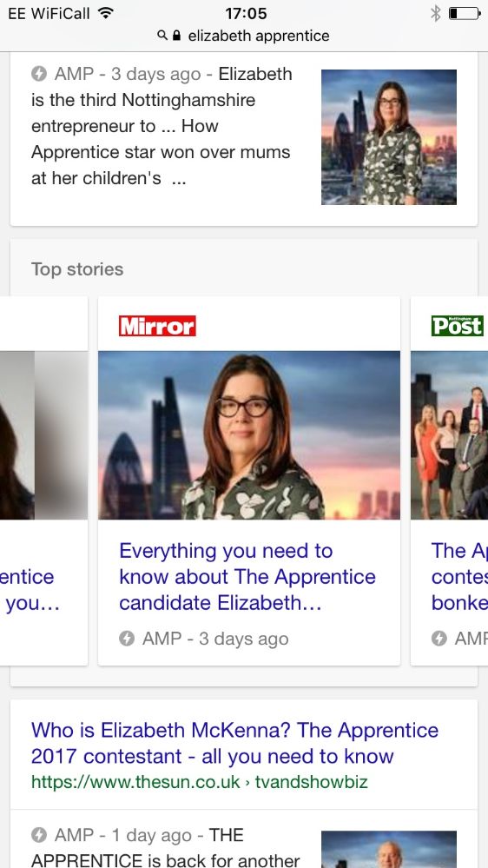Viewport: 488px width, 868px height.
Task: Tap the 17:05 clock in status bar
Action: [246, 13]
